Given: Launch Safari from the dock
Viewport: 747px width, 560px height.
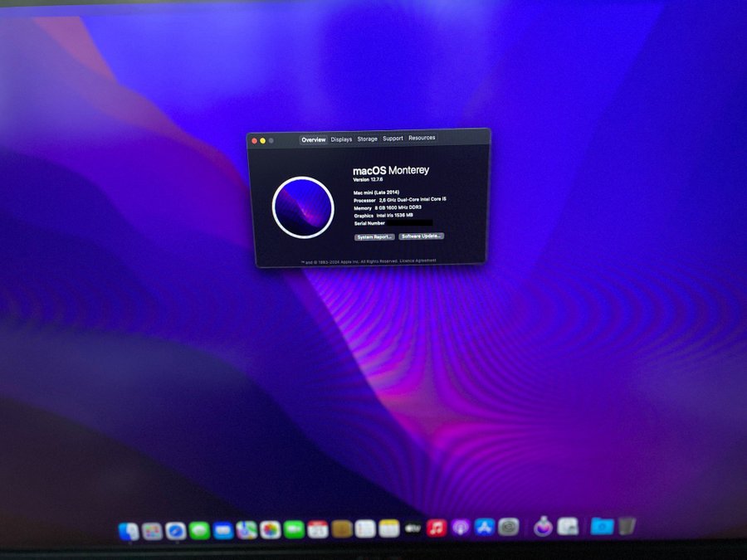Looking at the screenshot, I should (x=175, y=531).
